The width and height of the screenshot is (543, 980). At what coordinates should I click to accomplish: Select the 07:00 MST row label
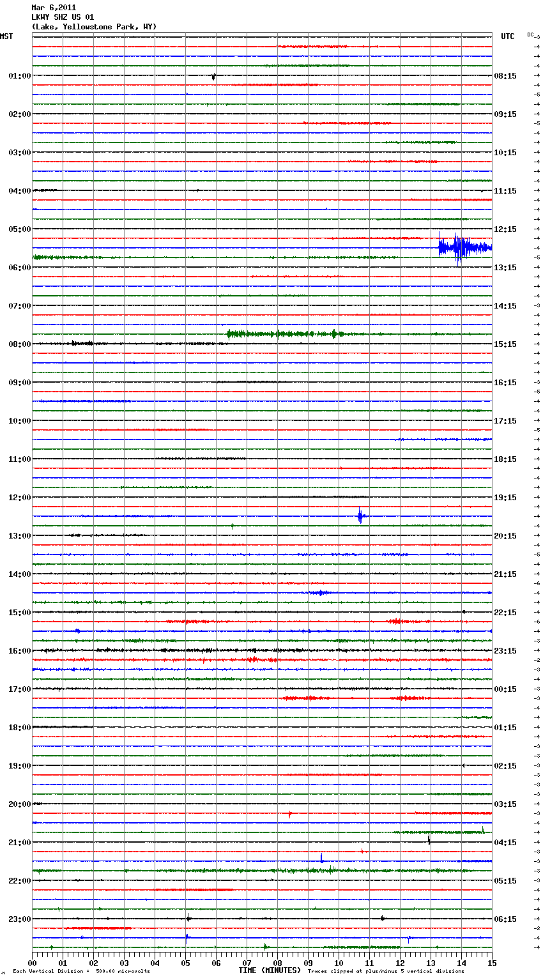point(20,306)
